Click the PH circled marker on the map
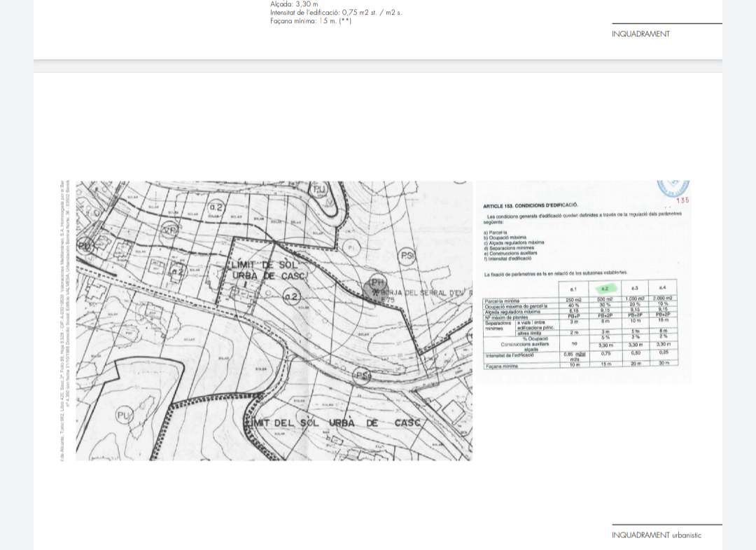The width and height of the screenshot is (756, 550). coord(377,282)
